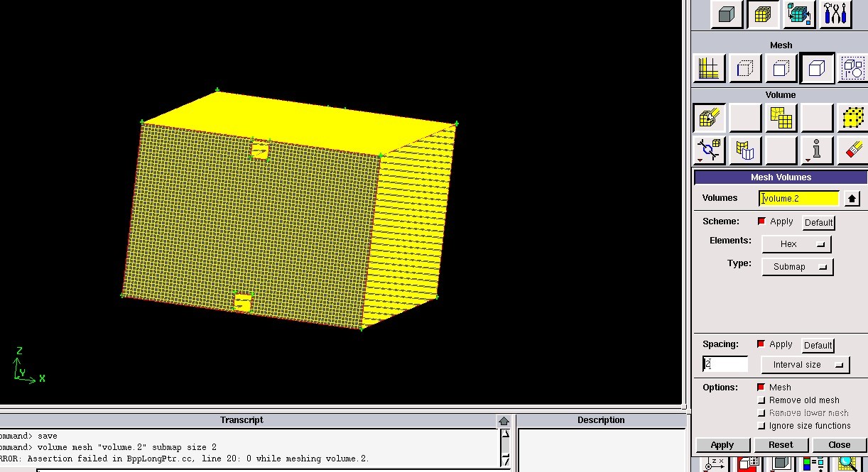Click the Summarize Volume Mesh info icon
This screenshot has width=868, height=472.
[817, 150]
